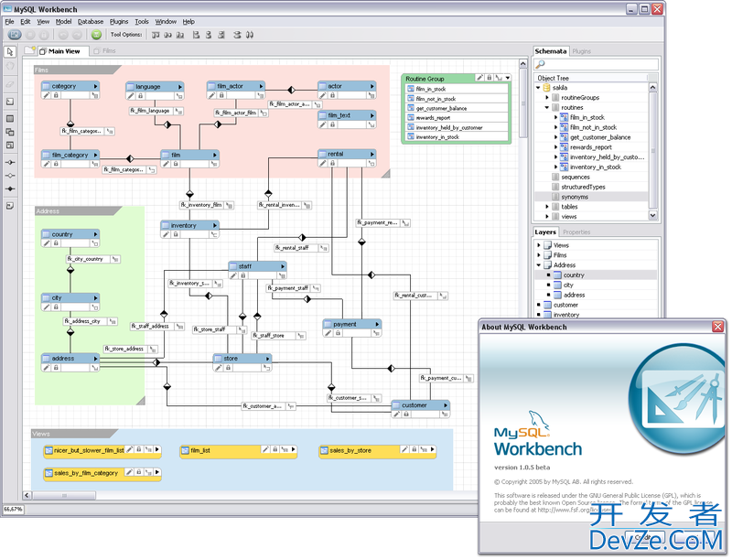The image size is (732, 560).
Task: Switch to Plugins tab beside Schemata
Action: [582, 51]
